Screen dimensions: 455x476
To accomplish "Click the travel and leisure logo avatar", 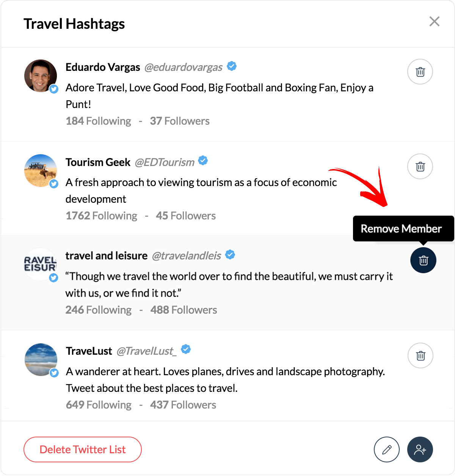I will click(x=41, y=264).
